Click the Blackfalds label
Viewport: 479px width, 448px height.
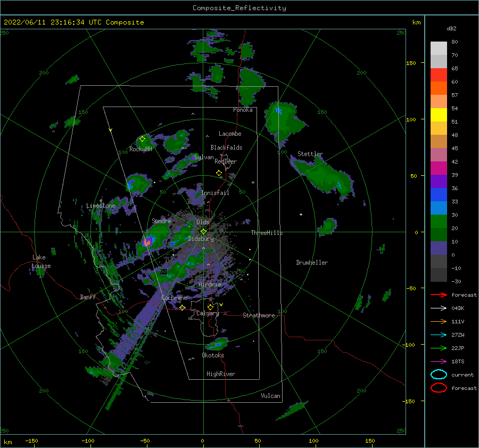click(x=226, y=148)
